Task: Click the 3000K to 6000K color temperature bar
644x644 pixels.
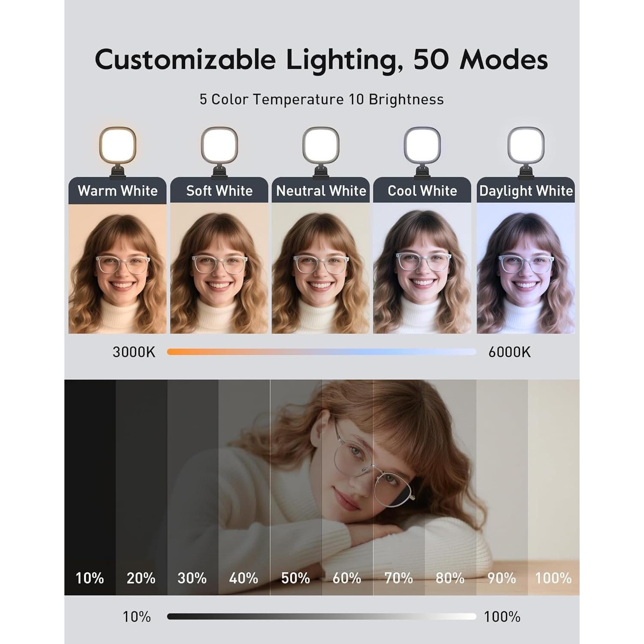Action: click(322, 352)
